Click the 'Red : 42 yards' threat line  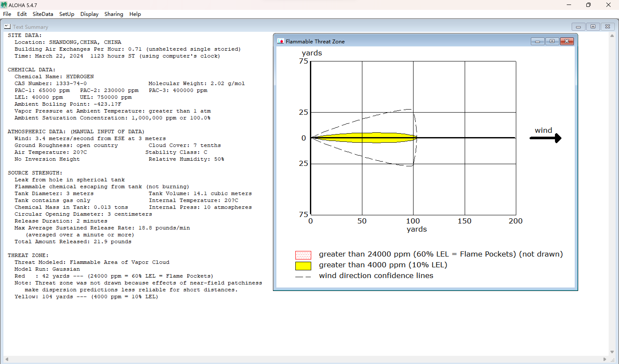(x=114, y=276)
